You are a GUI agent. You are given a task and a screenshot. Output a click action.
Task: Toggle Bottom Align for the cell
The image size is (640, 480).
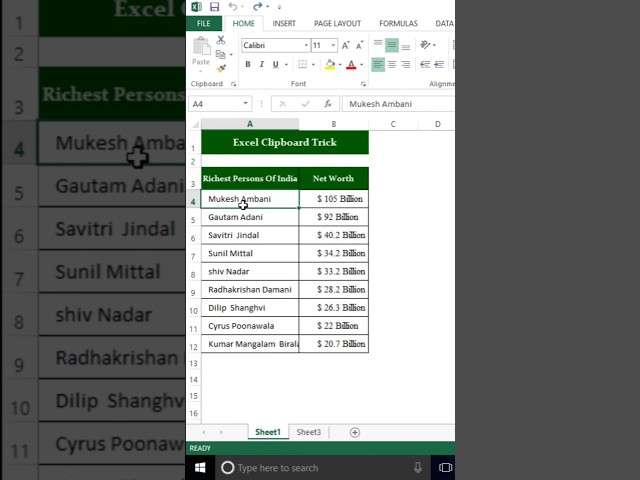click(405, 46)
